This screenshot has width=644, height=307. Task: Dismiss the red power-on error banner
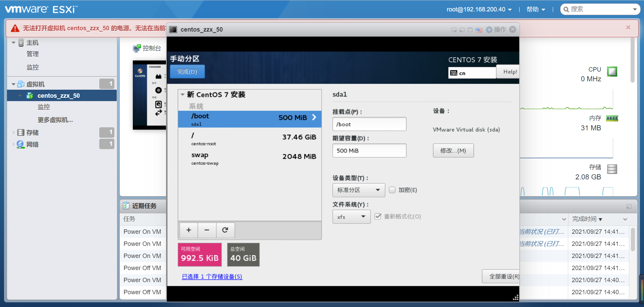[628, 28]
